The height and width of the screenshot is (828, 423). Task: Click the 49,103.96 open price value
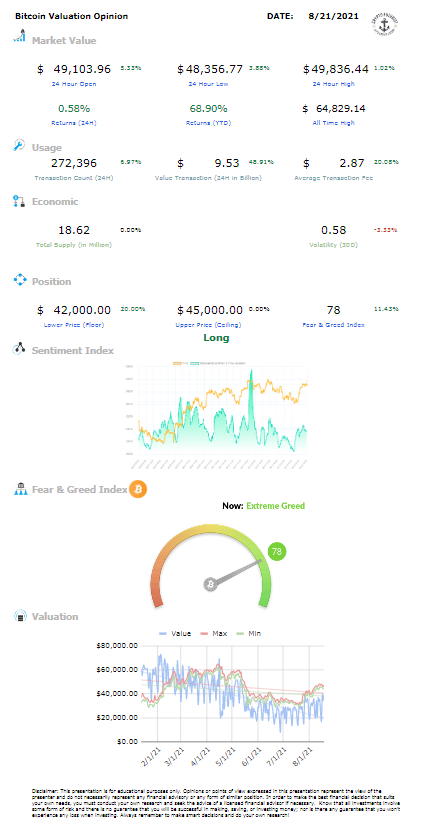[x=82, y=69]
